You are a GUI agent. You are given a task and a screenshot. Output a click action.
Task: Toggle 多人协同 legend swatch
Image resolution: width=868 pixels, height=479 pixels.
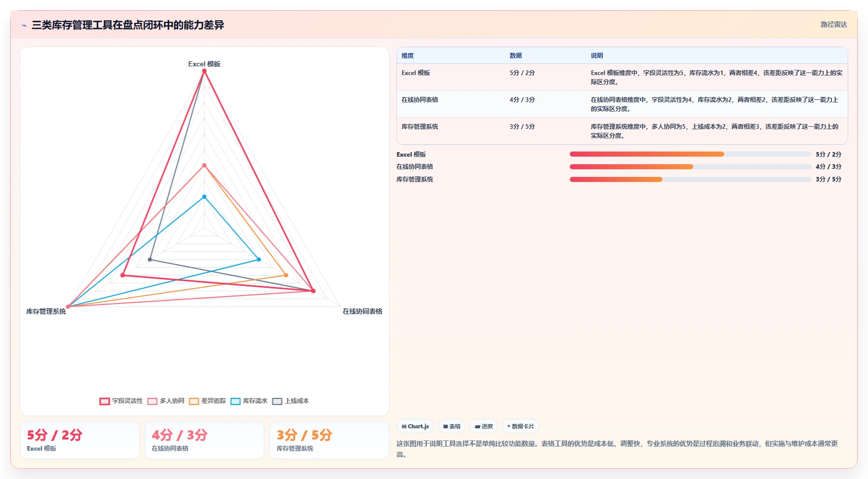(x=152, y=401)
